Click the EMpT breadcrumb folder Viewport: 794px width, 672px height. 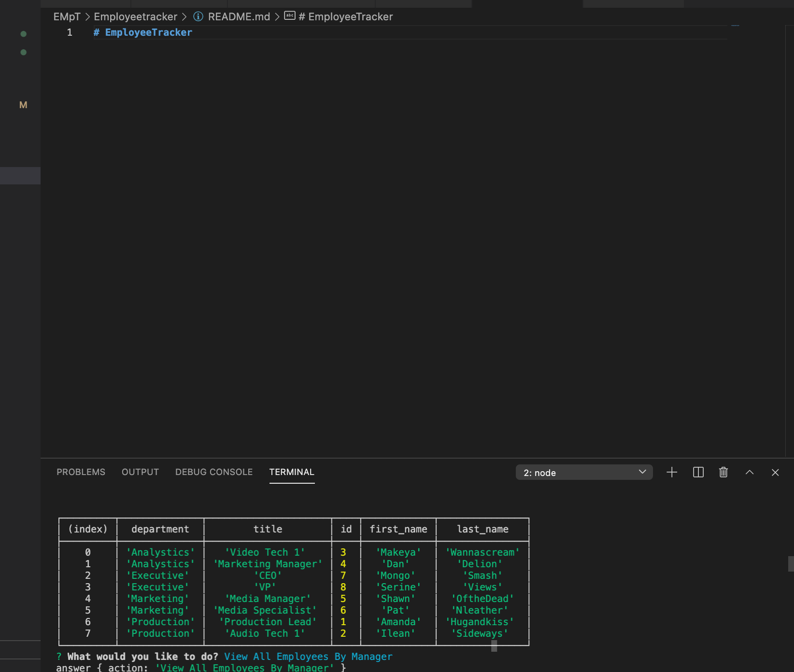(x=67, y=16)
